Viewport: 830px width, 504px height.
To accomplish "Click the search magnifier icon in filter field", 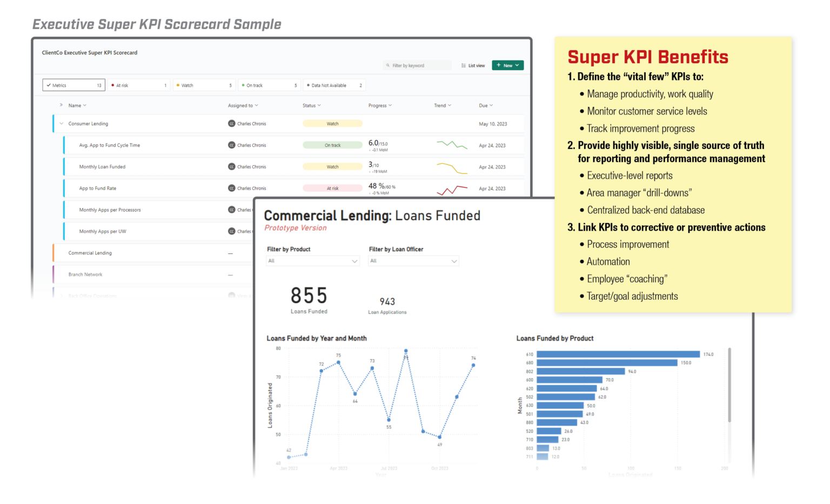I will click(x=387, y=65).
